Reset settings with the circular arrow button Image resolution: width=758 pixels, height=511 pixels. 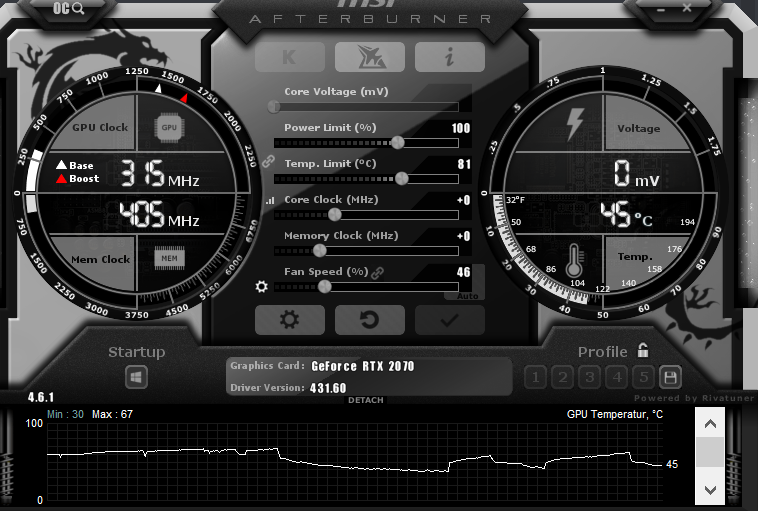(370, 320)
